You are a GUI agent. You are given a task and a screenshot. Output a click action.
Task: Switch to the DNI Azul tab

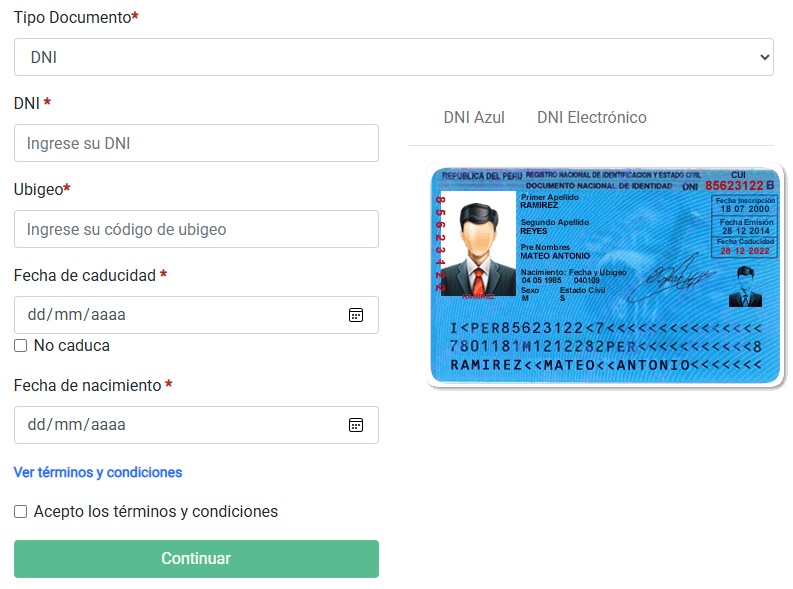pos(474,118)
